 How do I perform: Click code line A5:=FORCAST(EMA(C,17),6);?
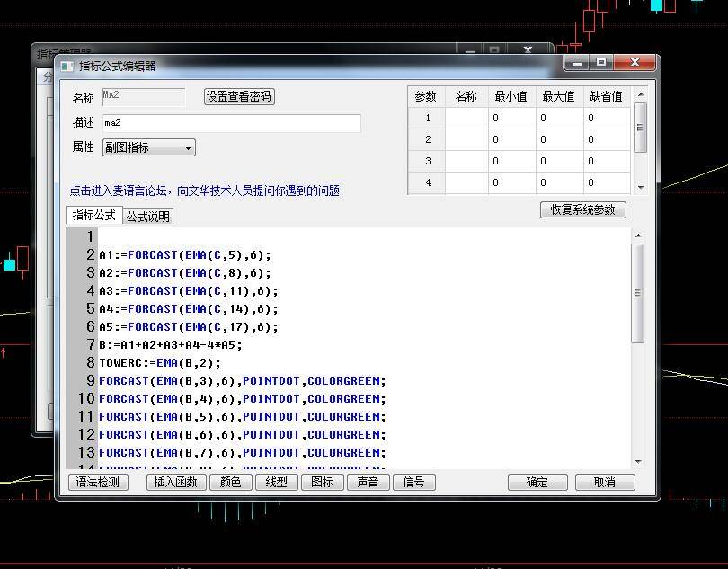tap(189, 327)
